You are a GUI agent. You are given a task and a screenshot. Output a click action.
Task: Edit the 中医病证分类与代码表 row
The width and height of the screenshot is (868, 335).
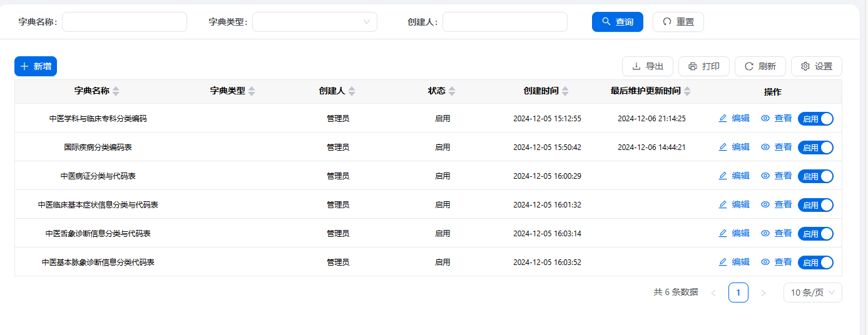pos(734,176)
